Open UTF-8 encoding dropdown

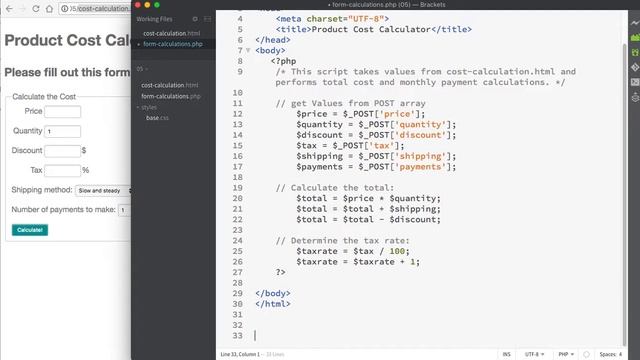534,354
